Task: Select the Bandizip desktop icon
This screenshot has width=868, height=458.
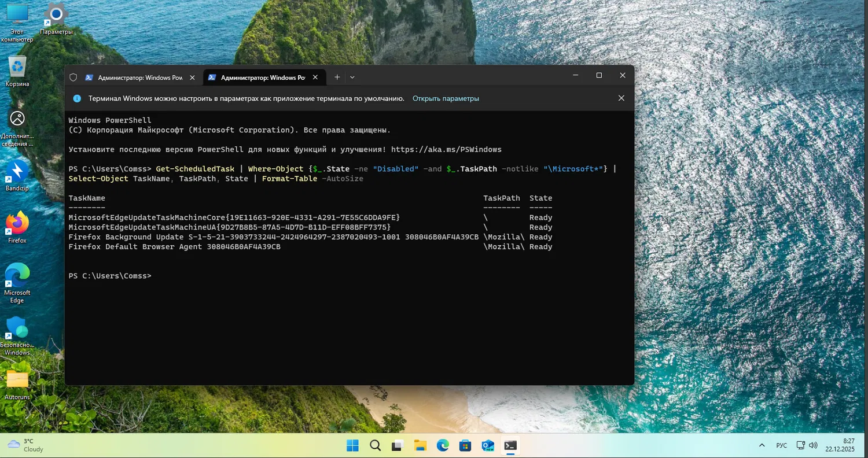Action: coord(17,172)
